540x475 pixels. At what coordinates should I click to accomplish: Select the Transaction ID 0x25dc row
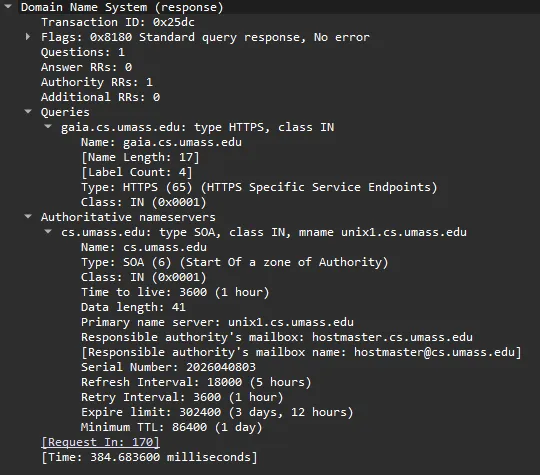[x=118, y=22]
